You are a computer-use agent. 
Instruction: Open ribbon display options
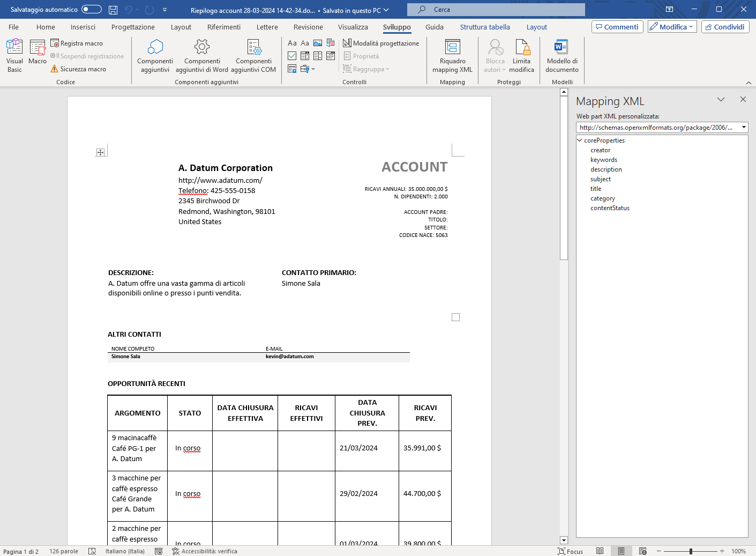[669, 9]
